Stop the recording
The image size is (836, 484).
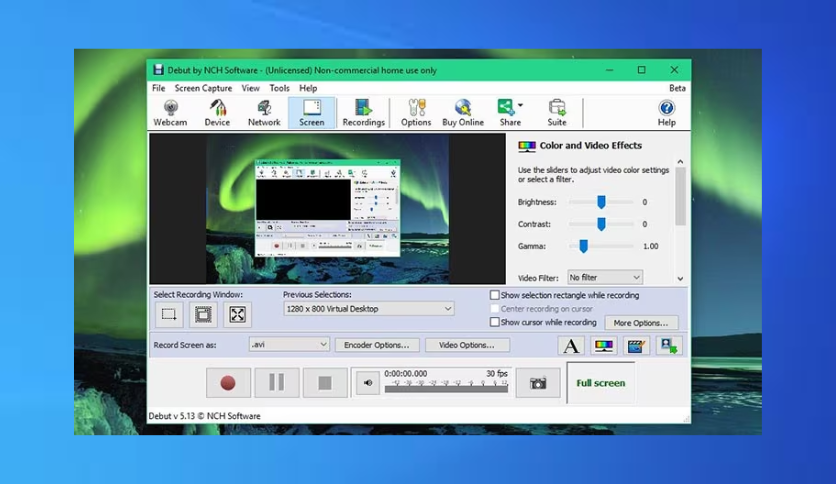[325, 383]
